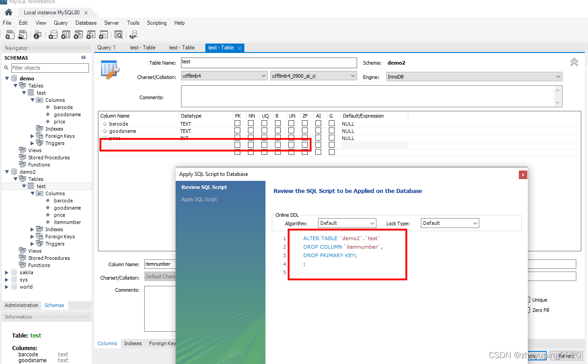
Task: Select Views under demo2 schema
Action: (x=35, y=251)
